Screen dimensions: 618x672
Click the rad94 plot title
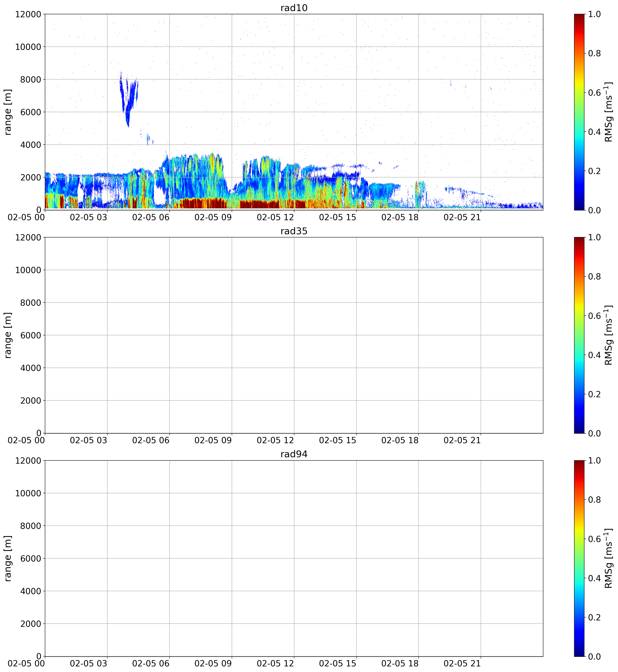(x=294, y=454)
